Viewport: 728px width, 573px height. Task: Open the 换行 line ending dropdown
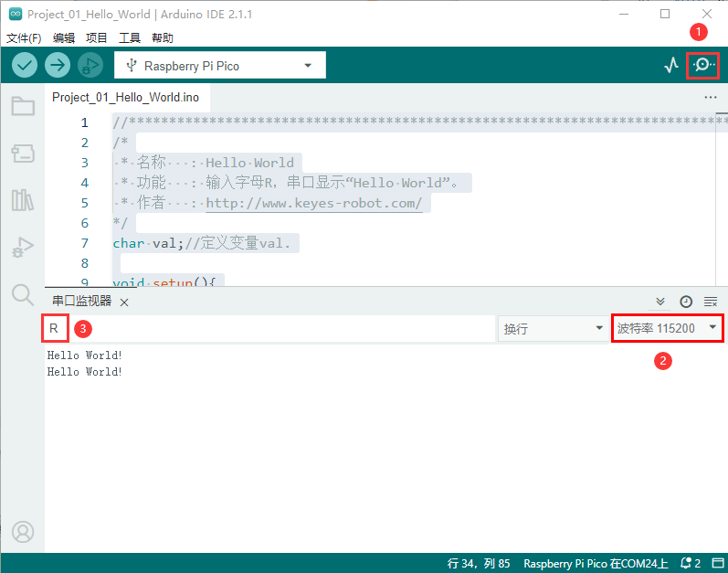(553, 329)
